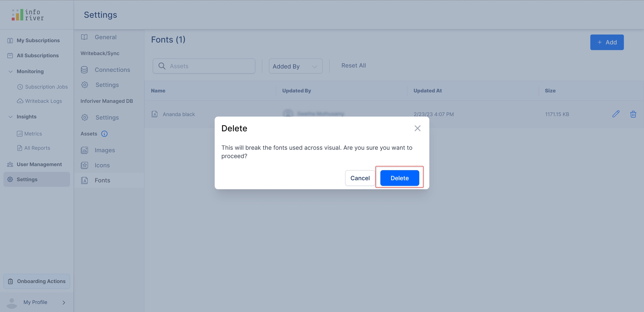Collapse the Insights section
This screenshot has height=312, width=644.
[x=10, y=117]
